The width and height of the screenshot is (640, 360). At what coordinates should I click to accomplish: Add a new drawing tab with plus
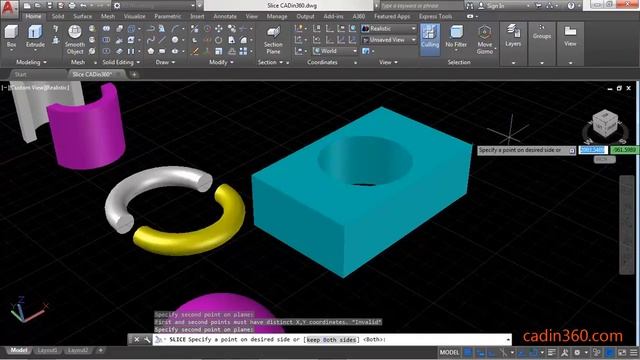pyautogui.click(x=134, y=75)
